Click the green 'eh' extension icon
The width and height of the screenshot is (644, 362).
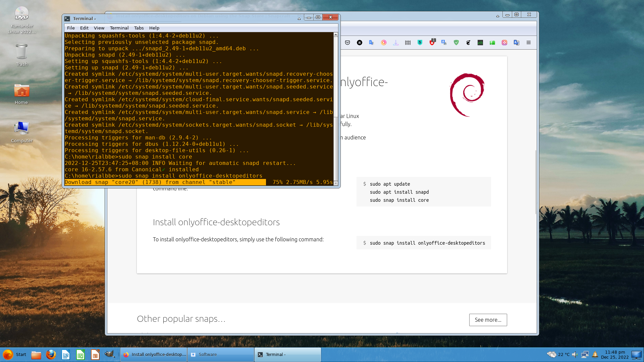[480, 43]
